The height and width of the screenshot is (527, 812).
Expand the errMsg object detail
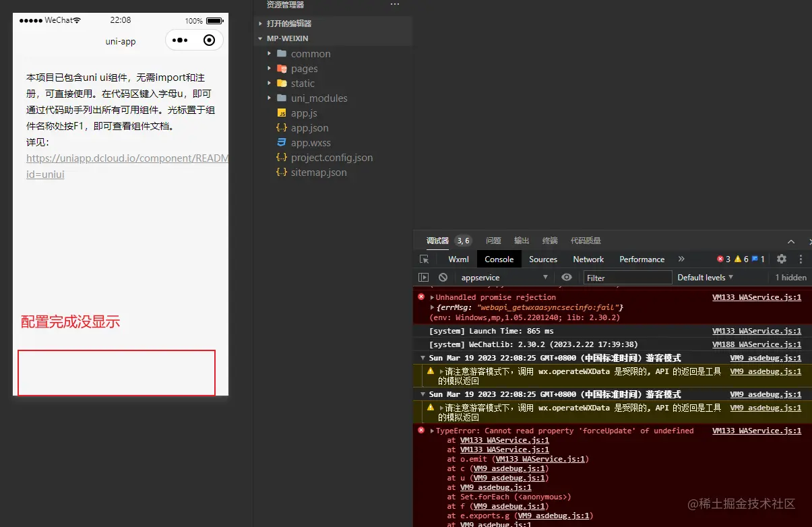pyautogui.click(x=433, y=307)
